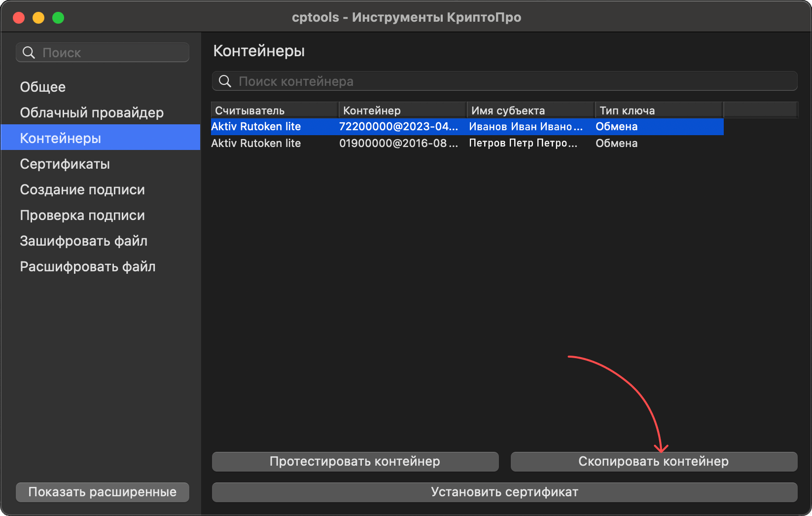The width and height of the screenshot is (812, 516).
Task: Sort by Контейнер column header
Action: coord(403,111)
